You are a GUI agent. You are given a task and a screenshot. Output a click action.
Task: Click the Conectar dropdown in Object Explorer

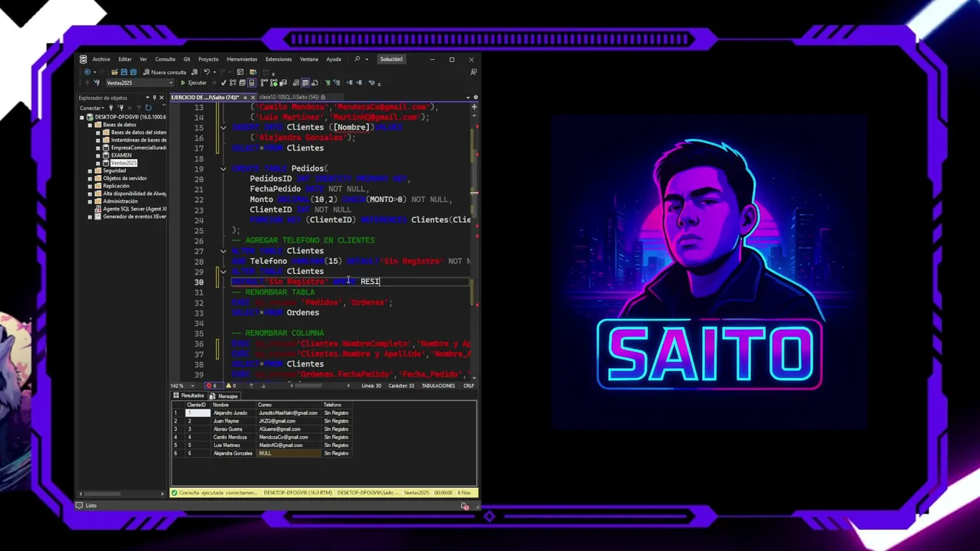pyautogui.click(x=92, y=108)
